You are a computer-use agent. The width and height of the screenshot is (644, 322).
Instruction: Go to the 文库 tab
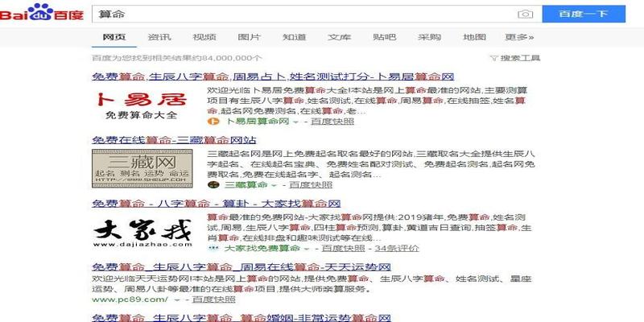click(x=339, y=37)
